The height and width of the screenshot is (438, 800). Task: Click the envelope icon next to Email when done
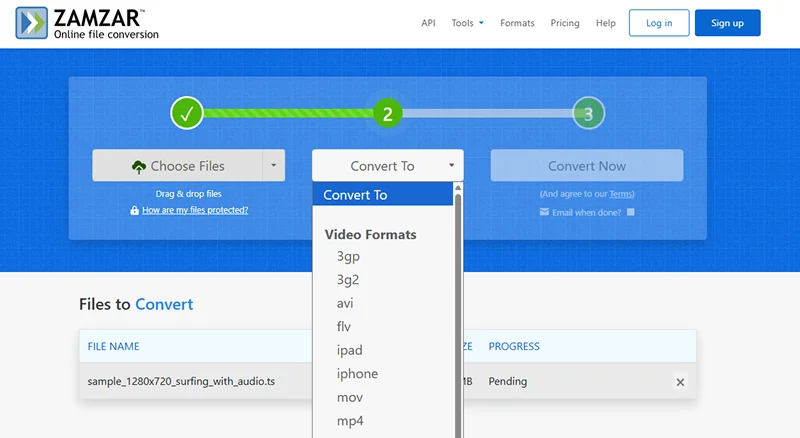(544, 212)
